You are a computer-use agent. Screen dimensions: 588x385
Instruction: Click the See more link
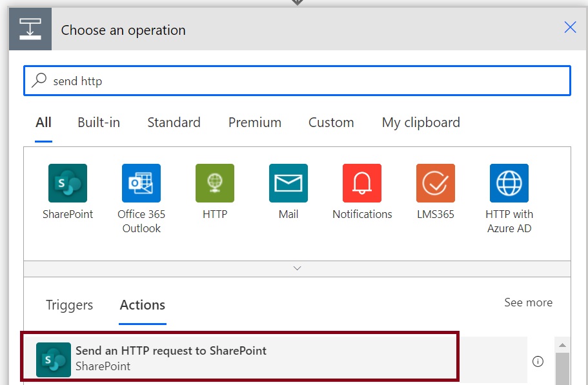point(528,302)
